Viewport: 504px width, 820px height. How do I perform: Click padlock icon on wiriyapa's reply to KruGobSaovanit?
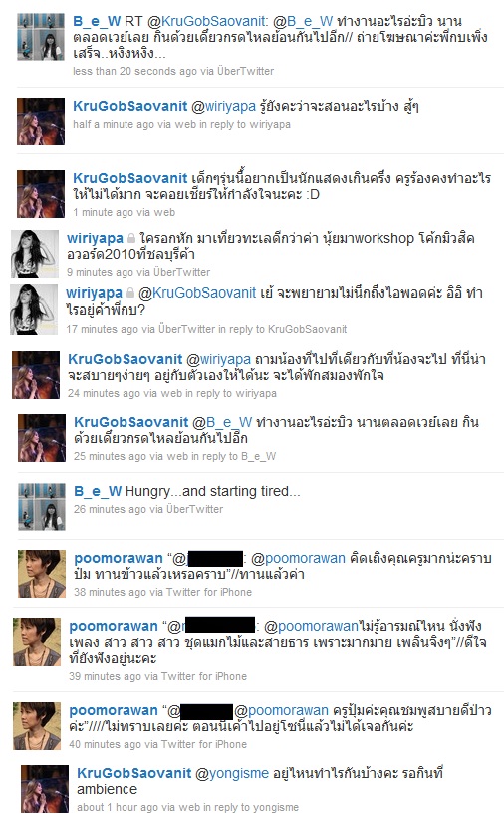coord(130,293)
